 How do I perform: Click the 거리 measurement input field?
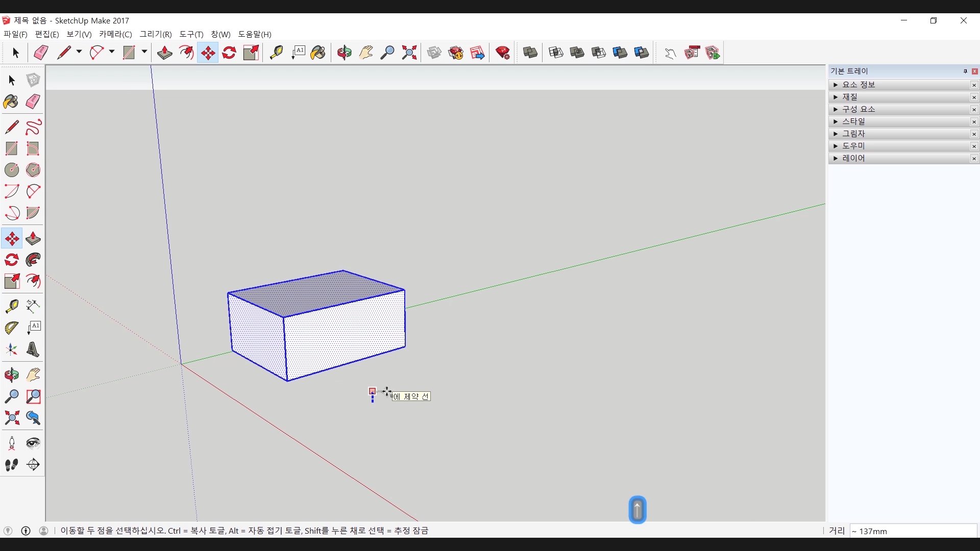pyautogui.click(x=913, y=531)
